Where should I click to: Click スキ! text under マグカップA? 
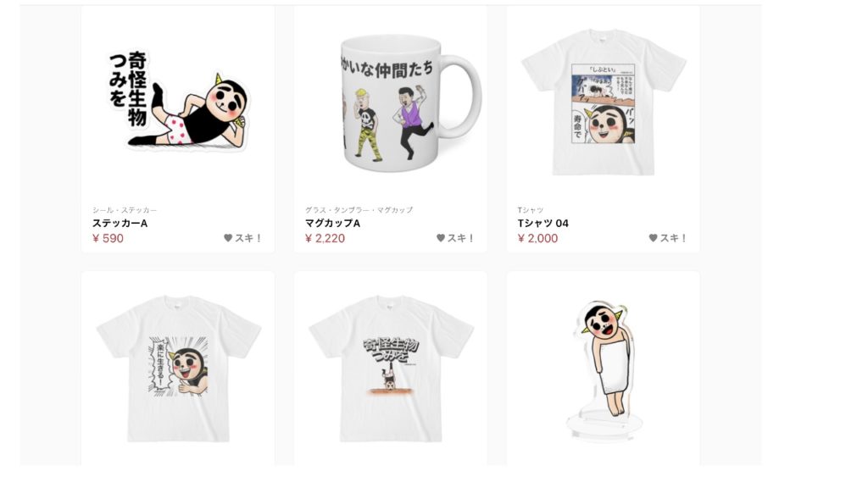coord(460,238)
